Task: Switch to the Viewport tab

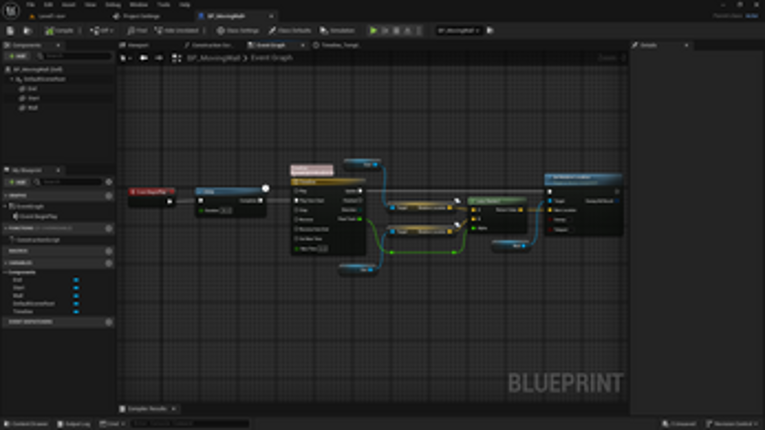Action: tap(135, 45)
